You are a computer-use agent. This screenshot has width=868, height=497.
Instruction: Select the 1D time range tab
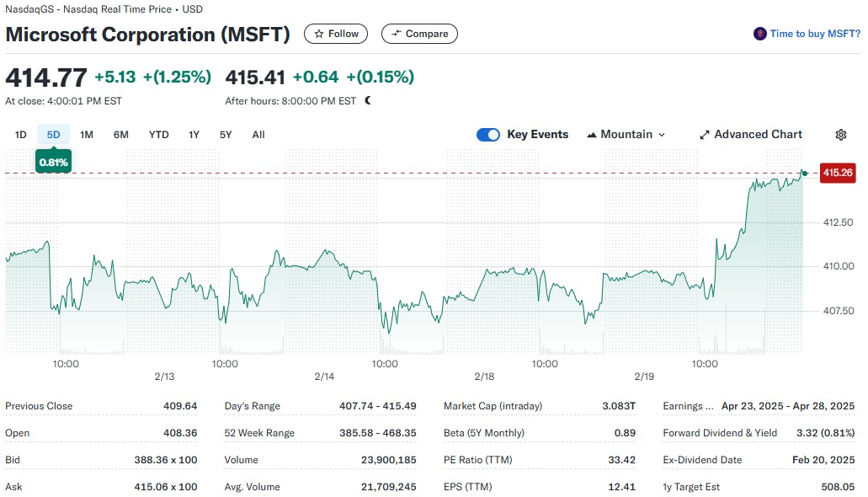coord(20,135)
